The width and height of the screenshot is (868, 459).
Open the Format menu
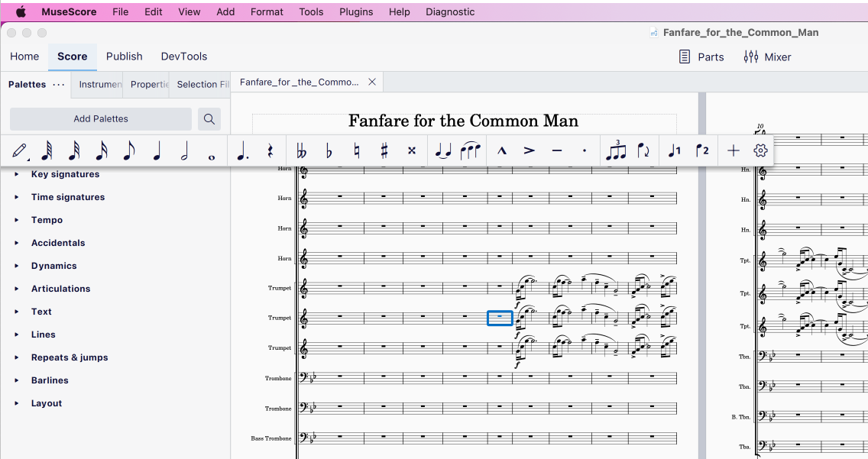point(267,11)
